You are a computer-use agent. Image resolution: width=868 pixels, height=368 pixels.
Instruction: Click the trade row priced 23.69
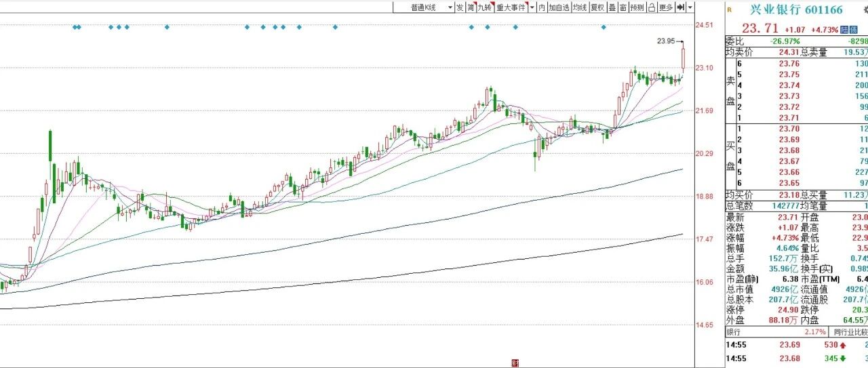click(x=797, y=346)
